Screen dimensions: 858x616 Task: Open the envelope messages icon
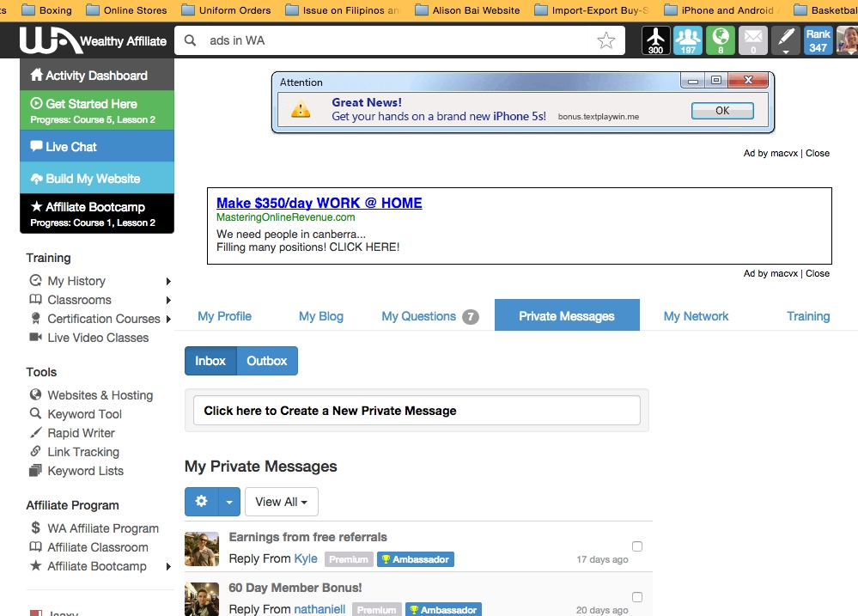753,40
